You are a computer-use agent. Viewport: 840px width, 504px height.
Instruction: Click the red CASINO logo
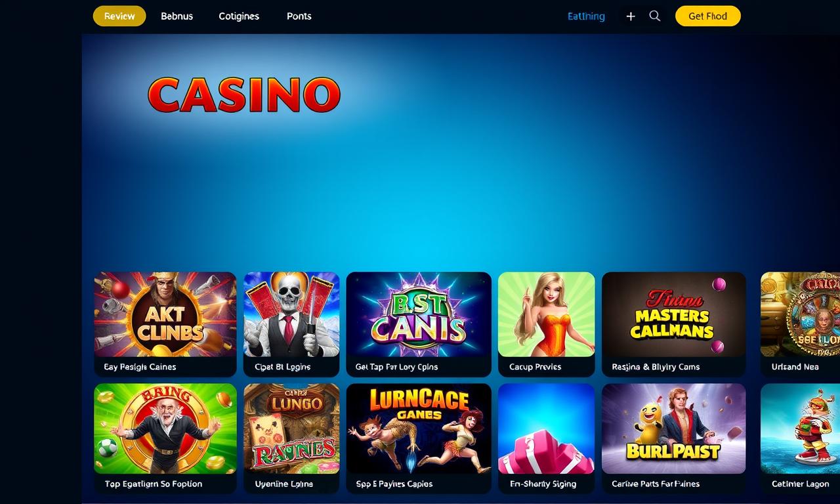244,95
